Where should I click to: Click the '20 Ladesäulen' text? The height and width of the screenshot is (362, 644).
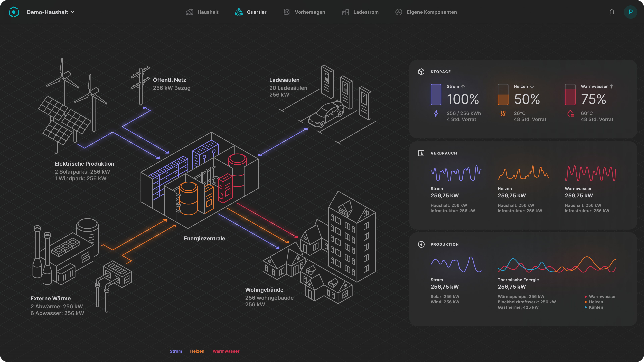coord(288,88)
